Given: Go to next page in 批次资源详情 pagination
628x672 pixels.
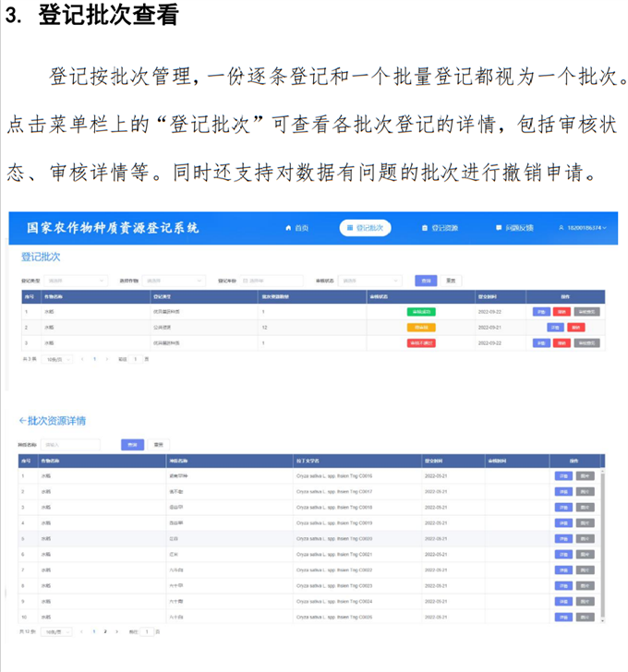Looking at the screenshot, I should pyautogui.click(x=116, y=631).
